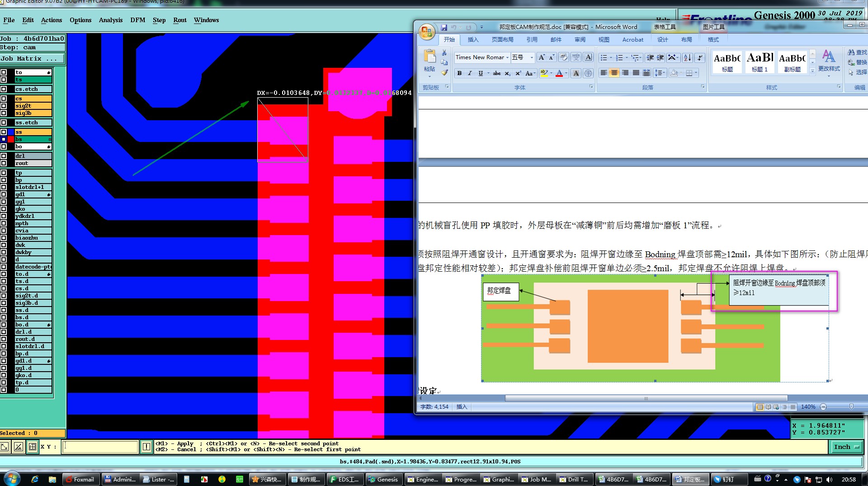Image resolution: width=868 pixels, height=486 pixels.
Task: Apply subscript formatting in Word
Action: [x=508, y=73]
